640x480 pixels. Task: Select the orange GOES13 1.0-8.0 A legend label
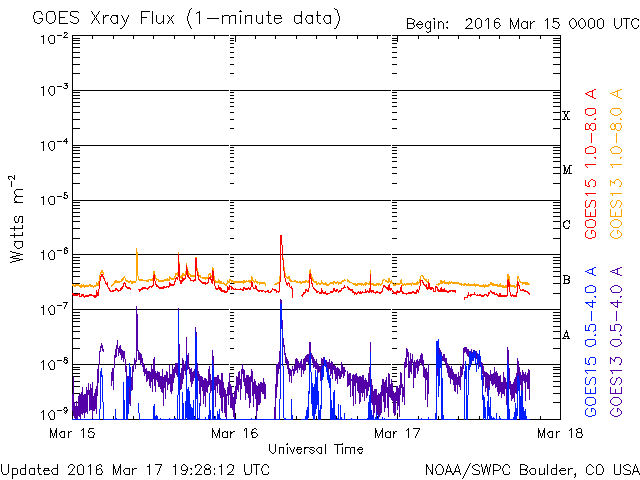616,164
